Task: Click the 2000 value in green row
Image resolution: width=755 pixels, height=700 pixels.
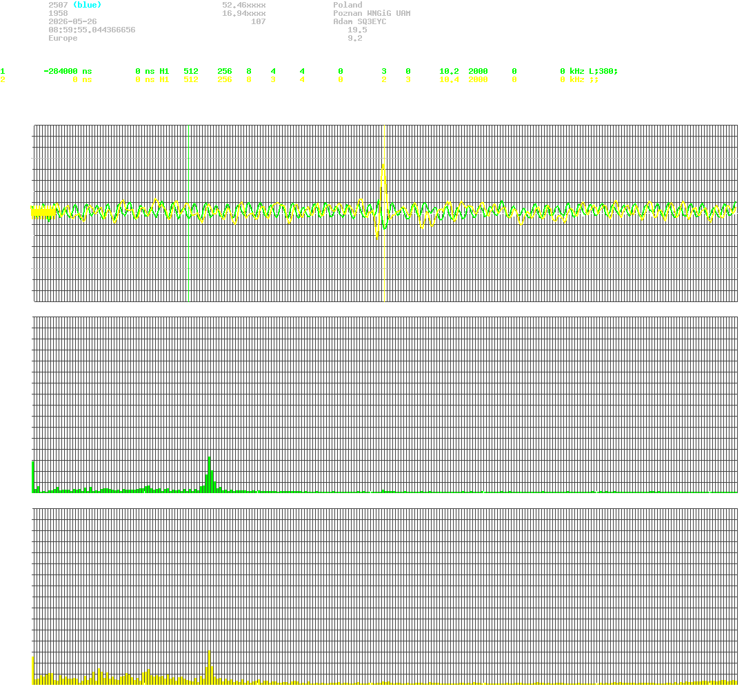Action: (478, 71)
